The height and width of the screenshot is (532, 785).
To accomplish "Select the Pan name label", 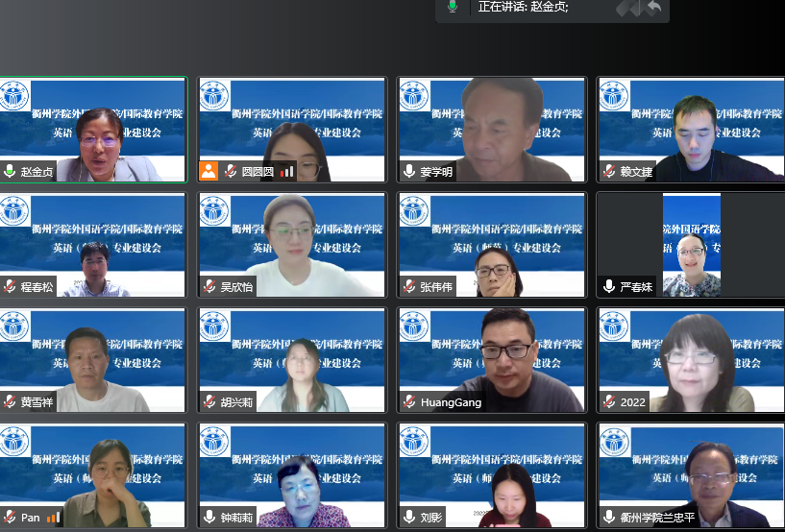I will [30, 518].
